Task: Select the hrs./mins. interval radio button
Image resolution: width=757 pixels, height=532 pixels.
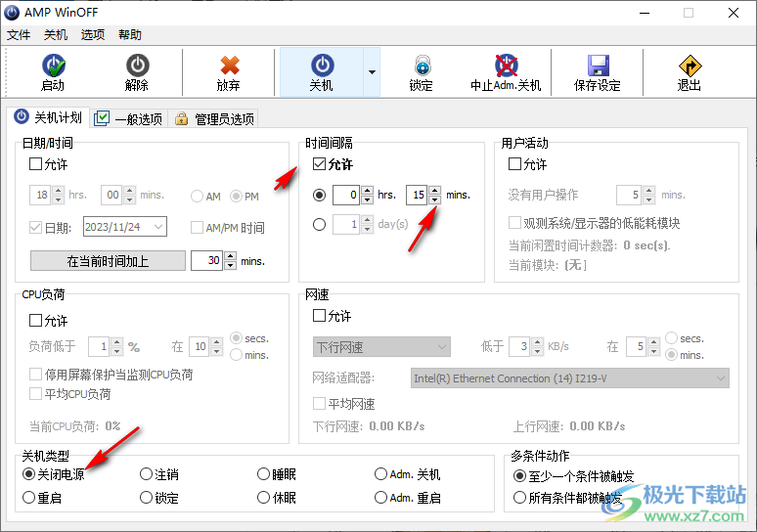Action: (x=319, y=195)
